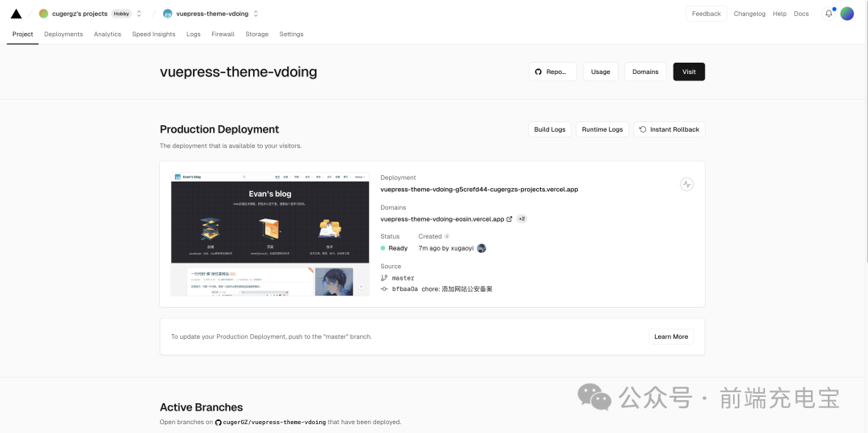Click the "Active Branches" heading
868x433 pixels.
click(202, 407)
